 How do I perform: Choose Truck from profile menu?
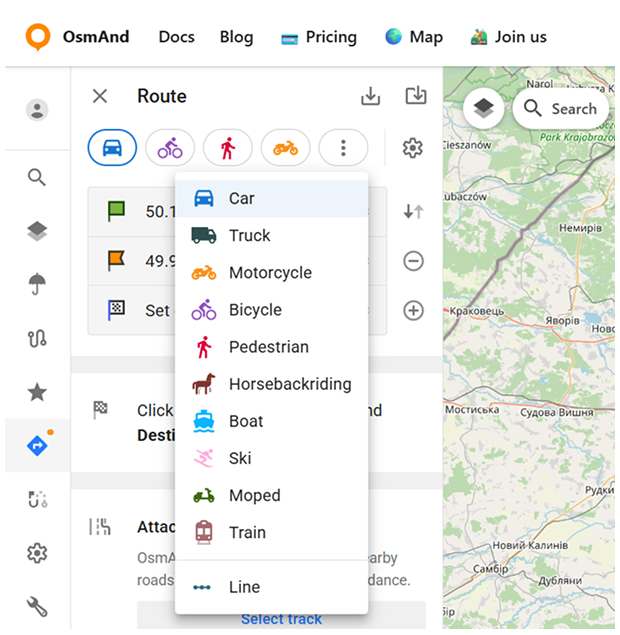tap(249, 235)
